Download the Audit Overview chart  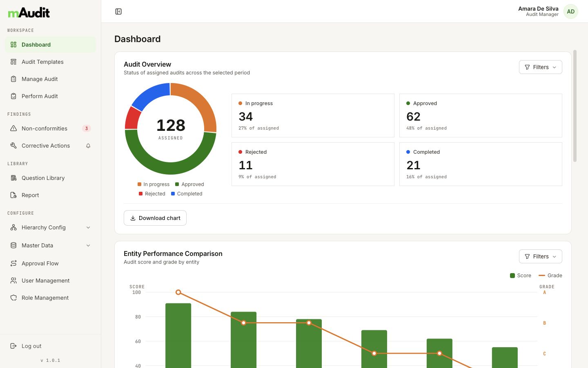coord(155,218)
